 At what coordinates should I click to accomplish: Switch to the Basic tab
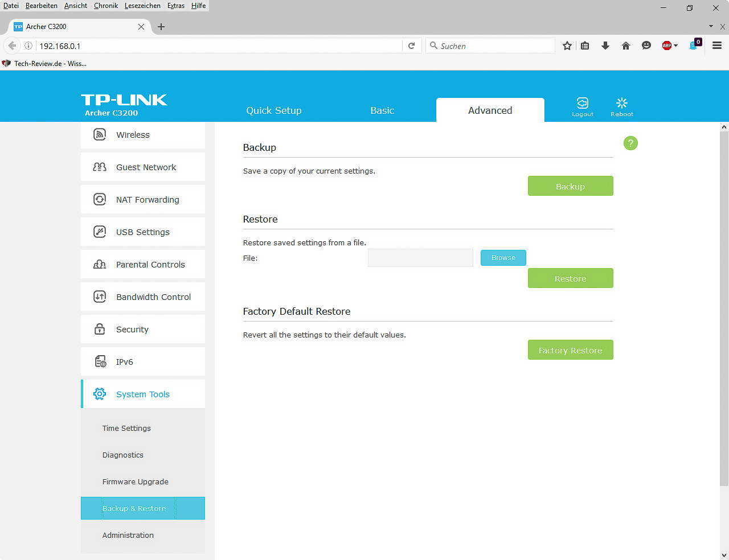[382, 110]
